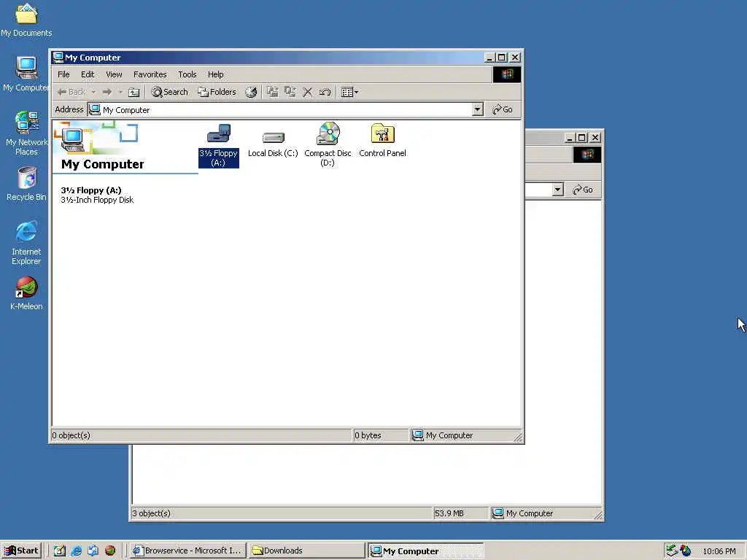Click the My Computer title bar icon
Screen dimensions: 747x560
point(58,57)
